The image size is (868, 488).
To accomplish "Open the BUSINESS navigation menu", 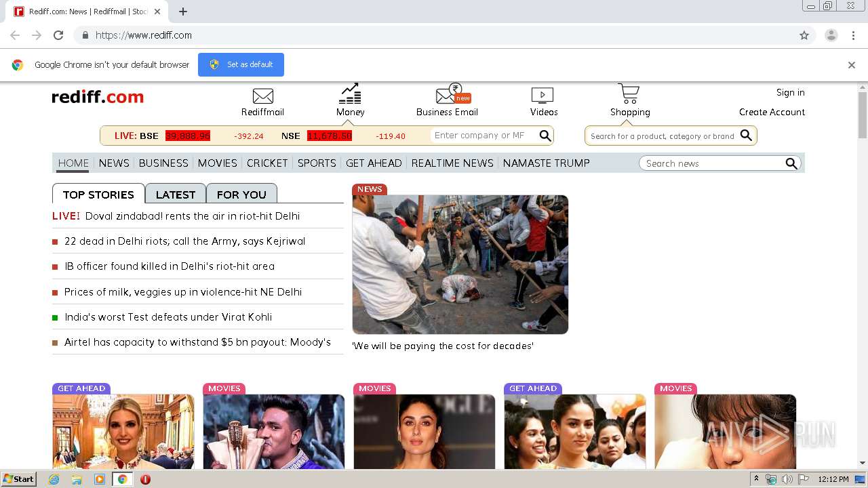I will (x=163, y=163).
